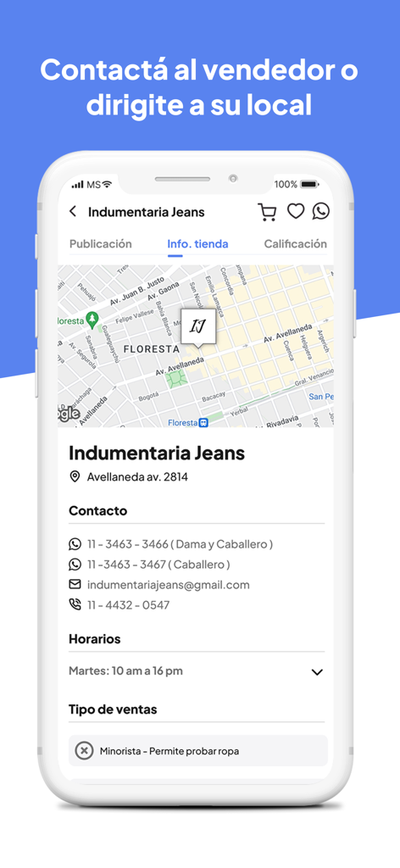Image resolution: width=400 pixels, height=868 pixels.
Task: Open address Avellaneda av. 2814
Action: (x=137, y=476)
